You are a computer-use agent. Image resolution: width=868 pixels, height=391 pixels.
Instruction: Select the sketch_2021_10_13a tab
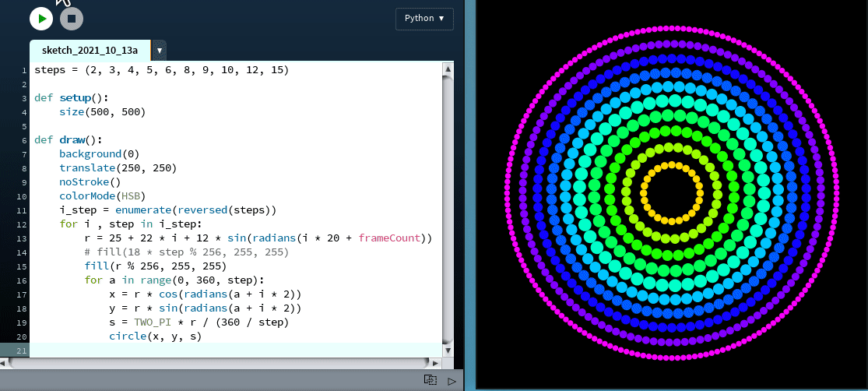pos(90,51)
